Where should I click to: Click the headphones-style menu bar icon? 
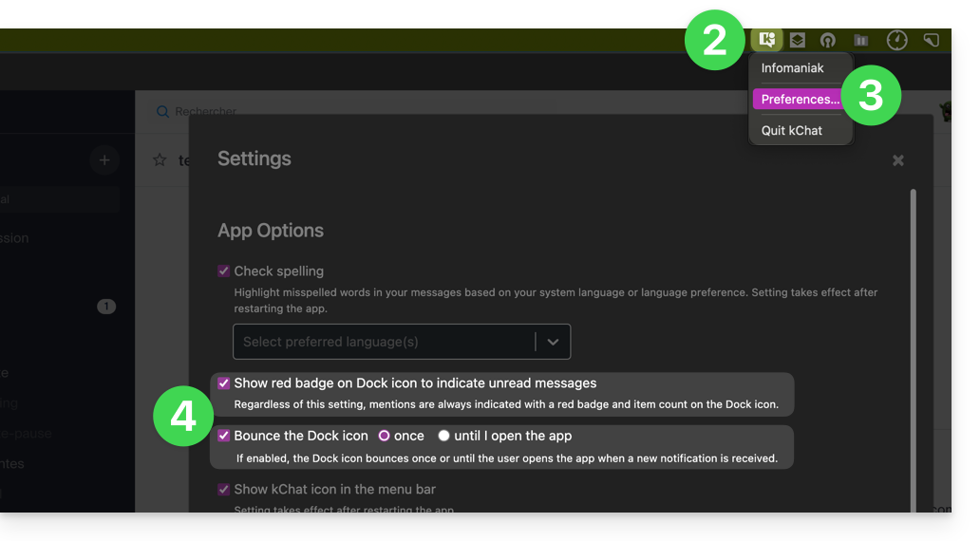828,40
